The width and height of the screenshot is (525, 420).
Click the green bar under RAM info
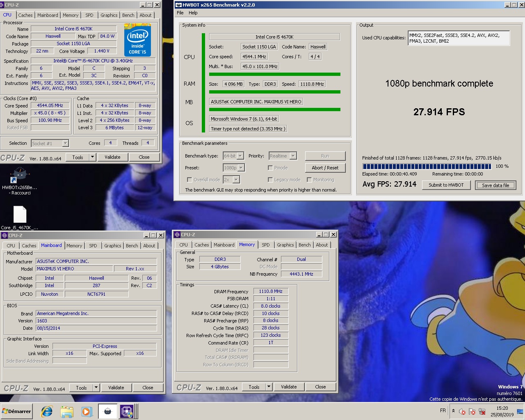pos(274,92)
